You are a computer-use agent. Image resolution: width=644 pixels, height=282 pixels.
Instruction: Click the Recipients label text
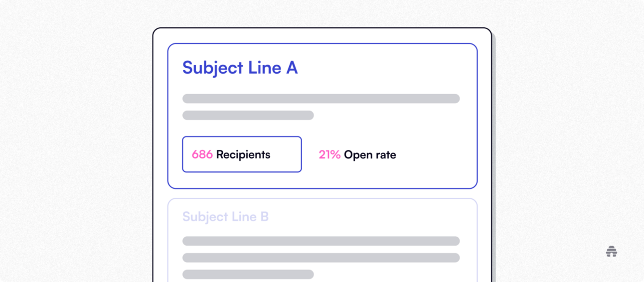[x=243, y=154]
